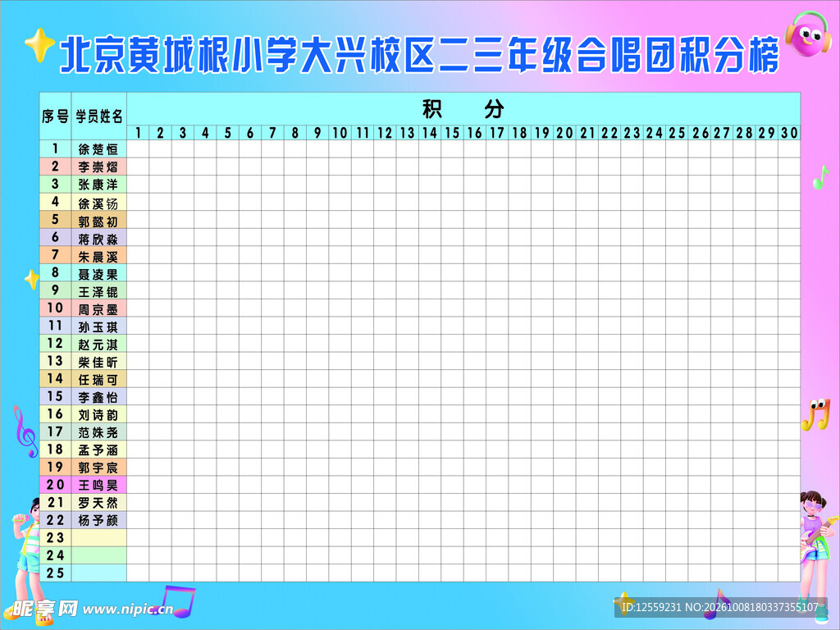Click 积分 column header number 8
840x630 pixels.
(295, 132)
